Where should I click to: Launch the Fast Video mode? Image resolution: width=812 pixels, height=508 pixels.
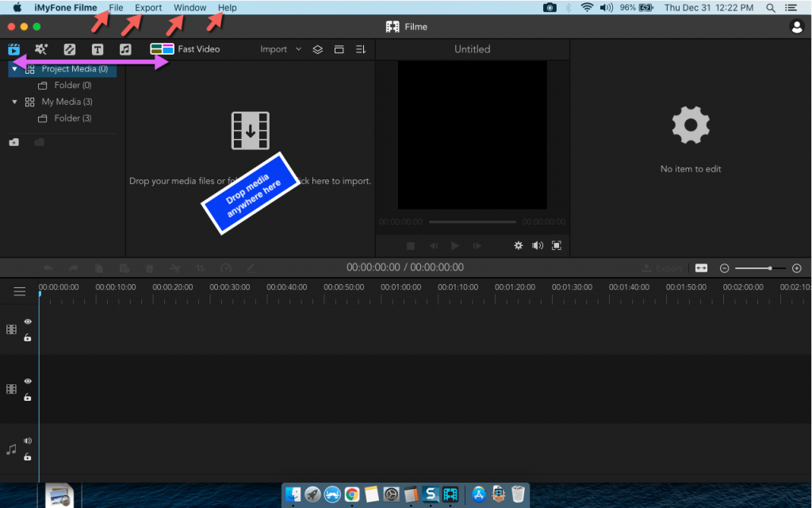(x=185, y=49)
